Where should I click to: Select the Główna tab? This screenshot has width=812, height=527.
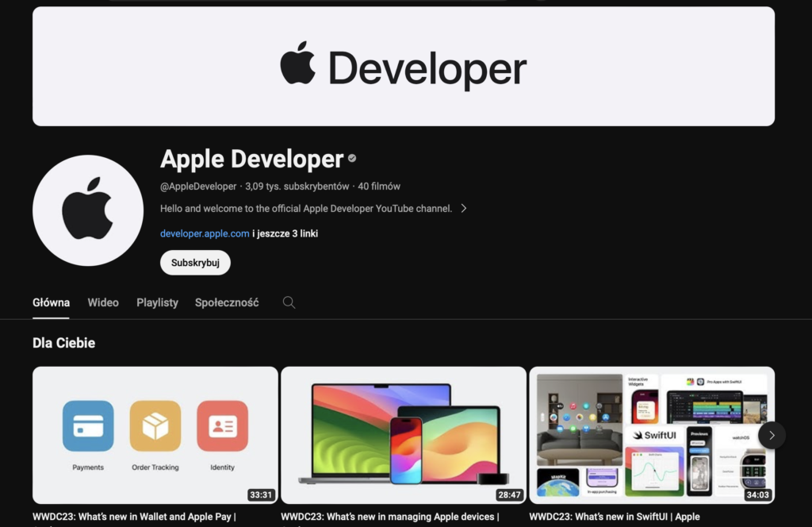(x=51, y=302)
